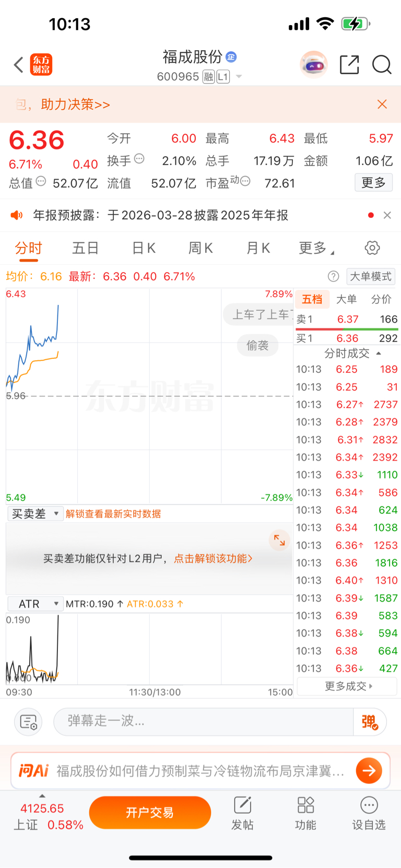Image resolution: width=401 pixels, height=868 pixels.
Task: Open the 东方财富 logo icon
Action: point(41,65)
